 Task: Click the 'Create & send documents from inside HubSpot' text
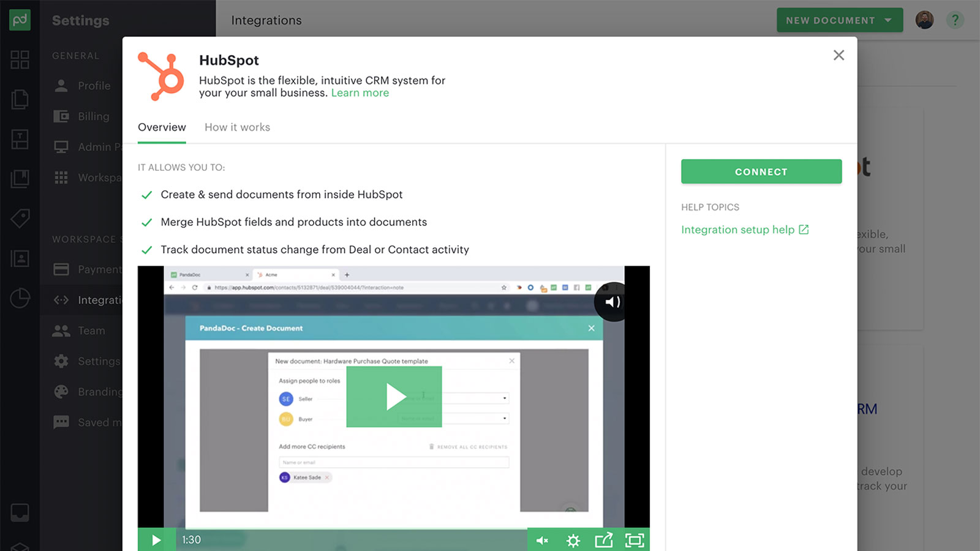point(282,195)
